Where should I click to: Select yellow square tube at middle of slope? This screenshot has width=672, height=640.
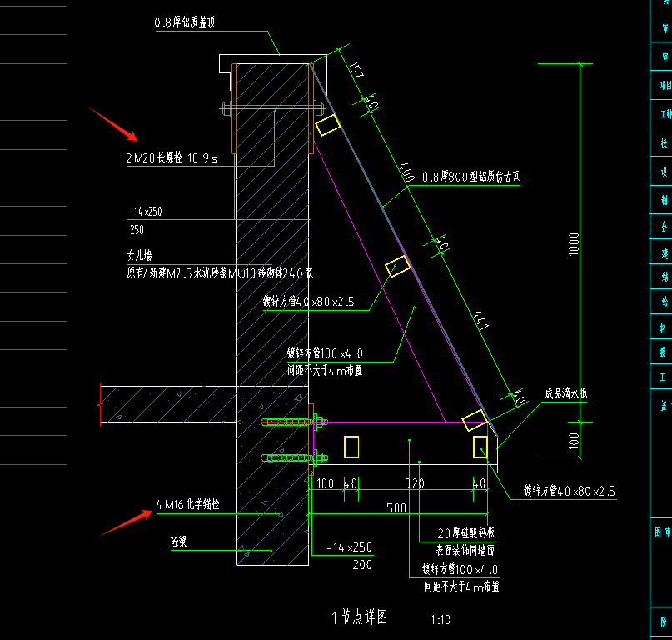tap(398, 267)
